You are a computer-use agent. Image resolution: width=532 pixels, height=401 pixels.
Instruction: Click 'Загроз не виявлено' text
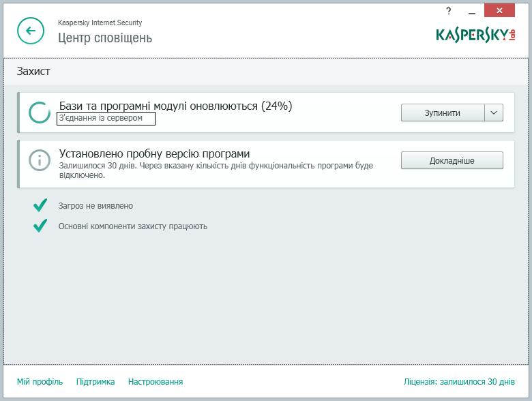pyautogui.click(x=95, y=206)
